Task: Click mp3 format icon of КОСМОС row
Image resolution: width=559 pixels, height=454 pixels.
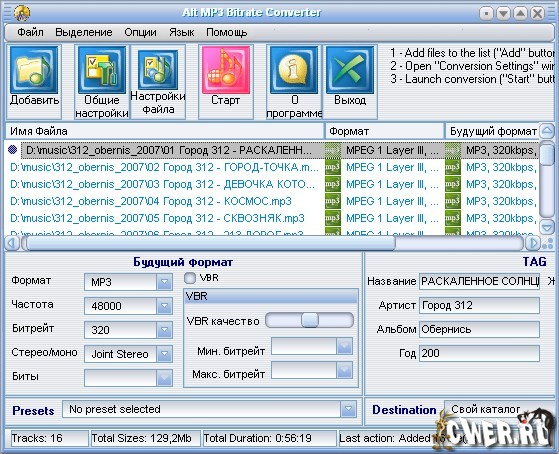Action: [333, 201]
